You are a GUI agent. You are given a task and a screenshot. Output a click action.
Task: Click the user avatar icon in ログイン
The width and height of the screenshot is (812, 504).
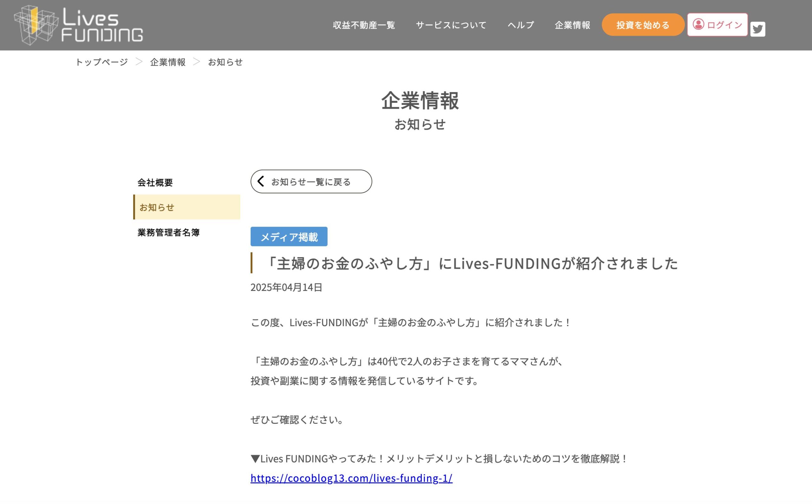pos(698,24)
